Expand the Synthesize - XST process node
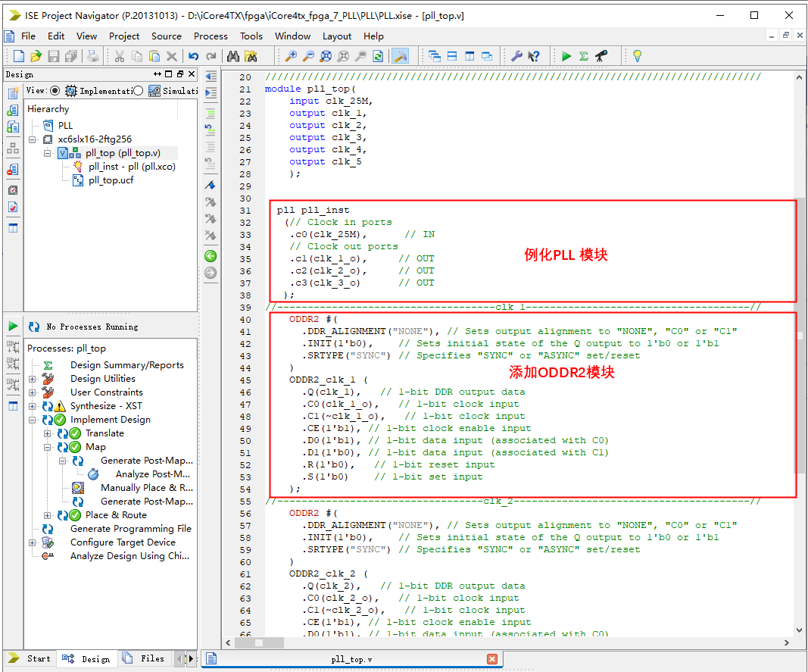The width and height of the screenshot is (808, 672). coord(33,406)
